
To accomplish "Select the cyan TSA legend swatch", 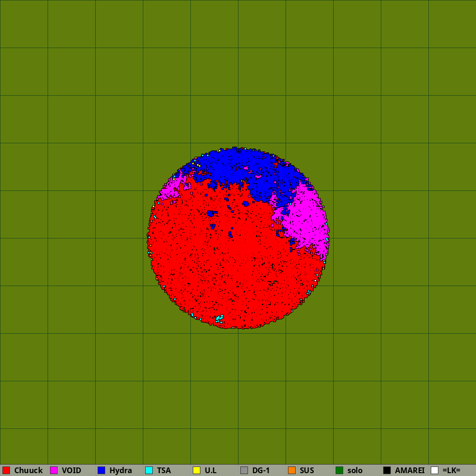I will (x=149, y=470).
